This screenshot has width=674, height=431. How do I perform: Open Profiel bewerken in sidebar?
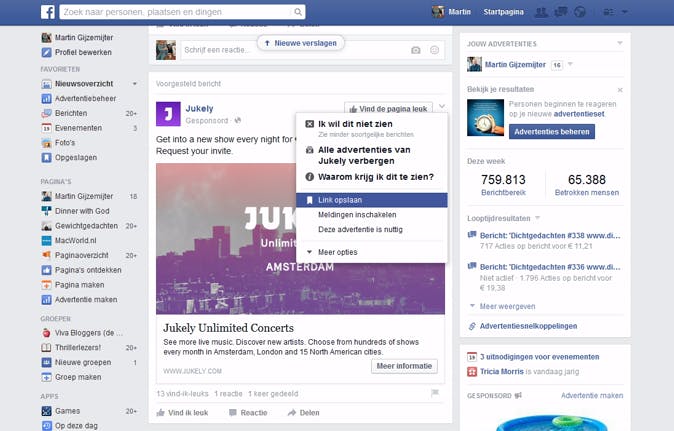tap(83, 52)
